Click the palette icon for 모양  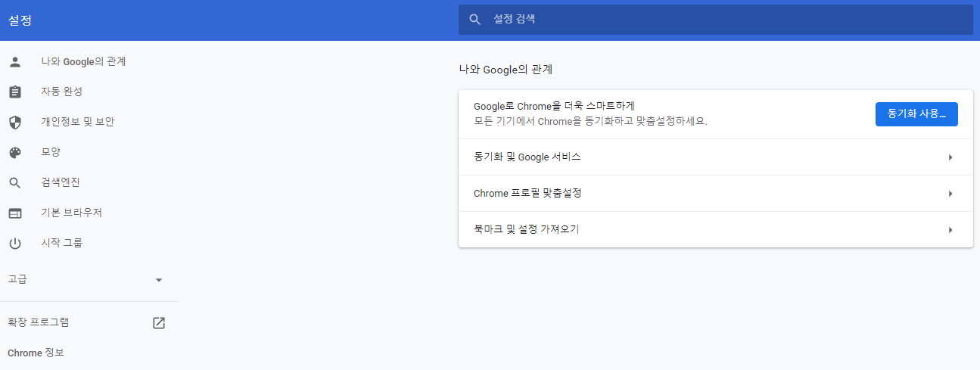[x=15, y=152]
